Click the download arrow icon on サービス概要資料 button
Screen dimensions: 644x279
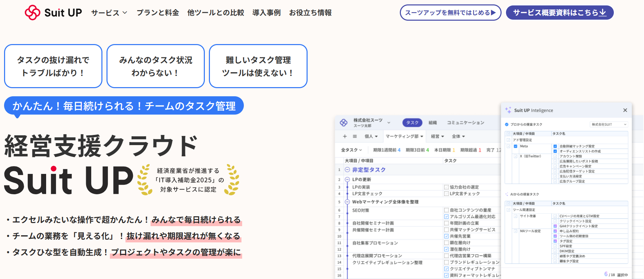point(603,13)
